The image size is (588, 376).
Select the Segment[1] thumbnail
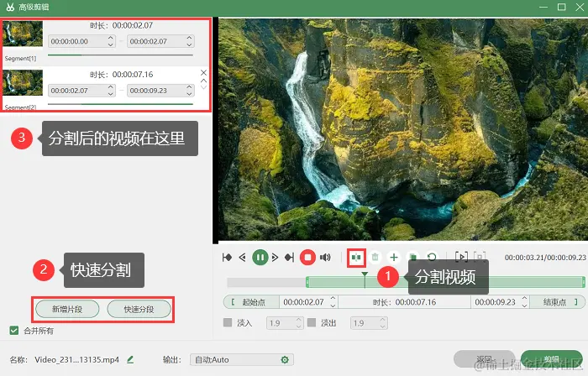pos(23,34)
